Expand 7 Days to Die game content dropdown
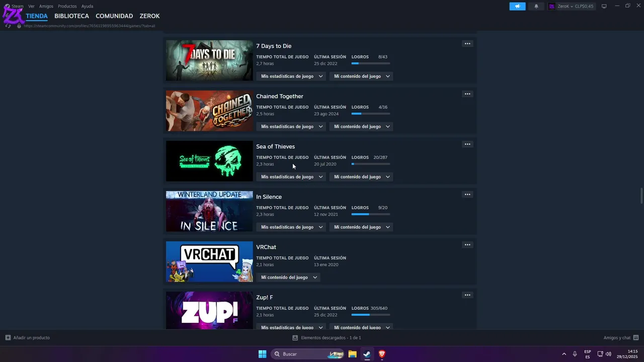The image size is (644, 362). [361, 76]
